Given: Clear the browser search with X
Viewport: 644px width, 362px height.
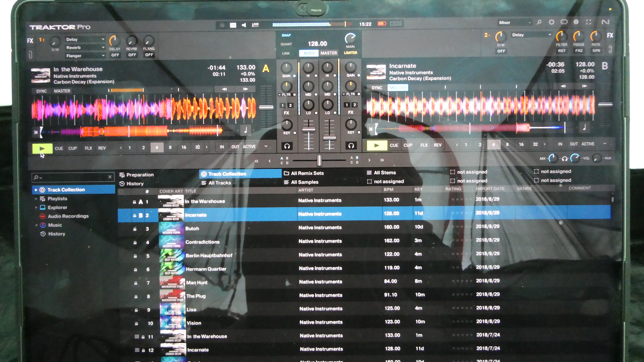Looking at the screenshot, I should (110, 177).
